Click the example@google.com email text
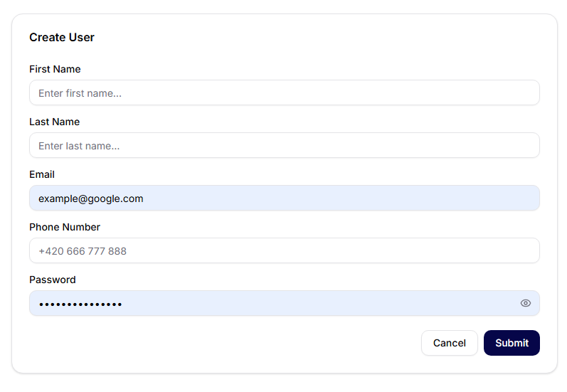This screenshot has height=392, width=567. pyautogui.click(x=91, y=198)
